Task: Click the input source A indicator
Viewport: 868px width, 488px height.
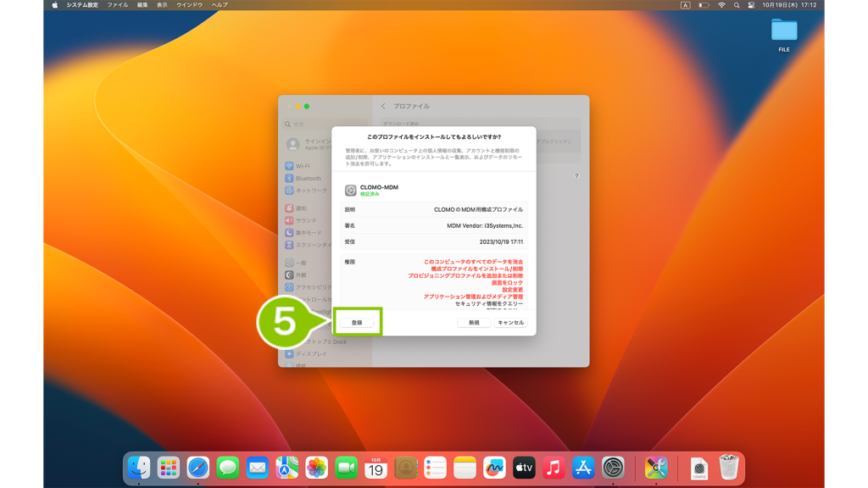Action: click(x=685, y=5)
